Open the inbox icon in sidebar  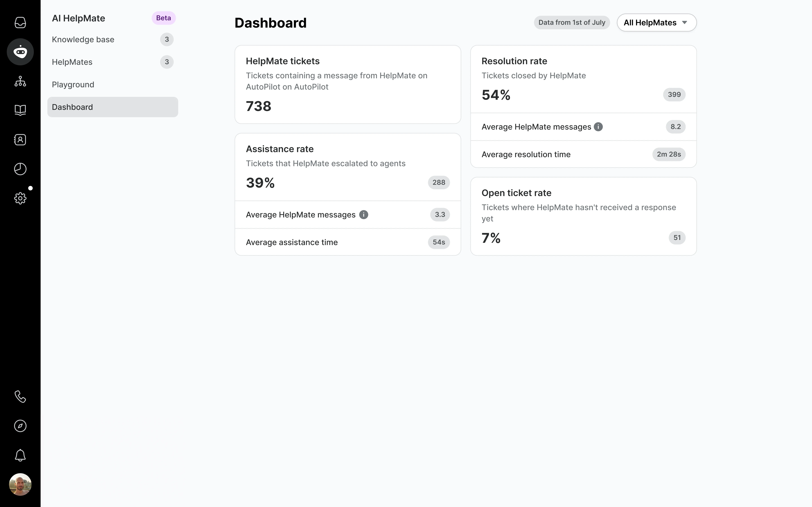coord(20,23)
